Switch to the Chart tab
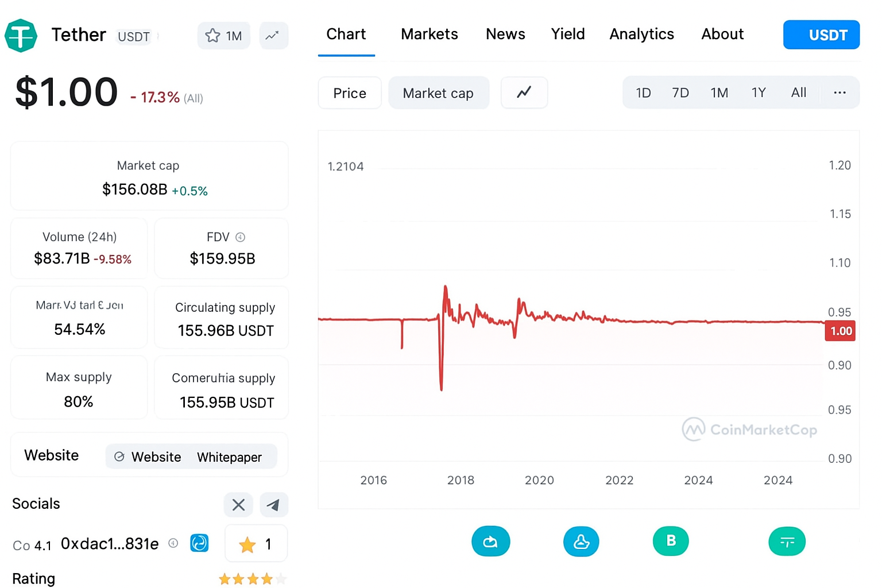Image resolution: width=882 pixels, height=588 pixels. click(x=346, y=34)
